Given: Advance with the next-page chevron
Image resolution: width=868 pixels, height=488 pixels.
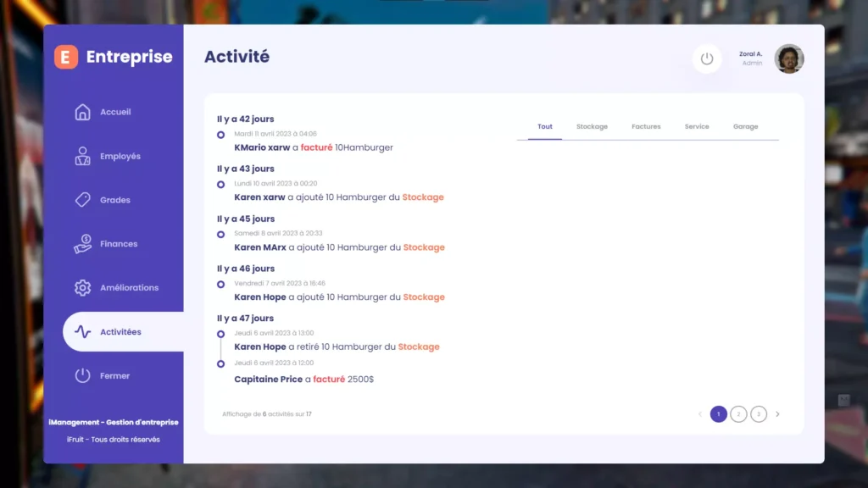Looking at the screenshot, I should [x=777, y=414].
